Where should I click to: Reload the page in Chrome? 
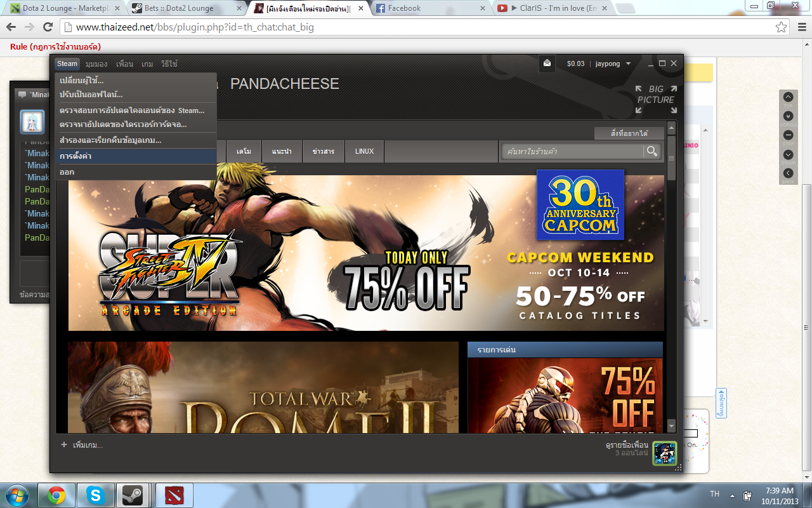pos(48,27)
